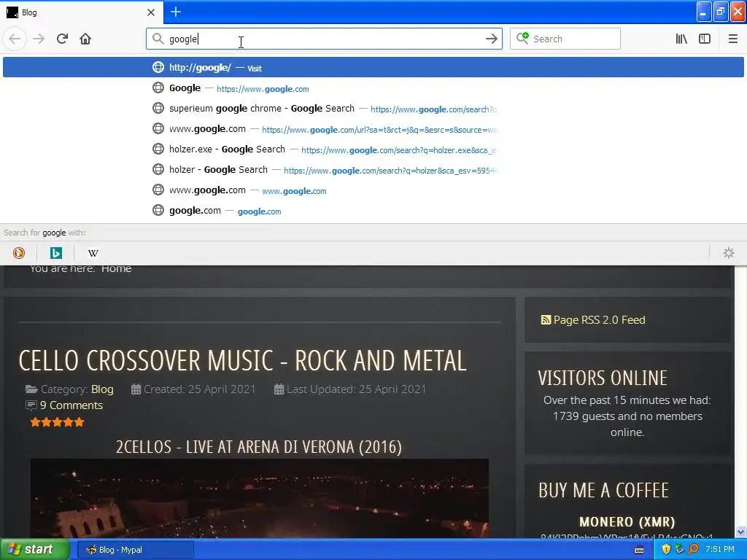Search with Bing one-click engine
747x560 pixels.
coord(55,253)
